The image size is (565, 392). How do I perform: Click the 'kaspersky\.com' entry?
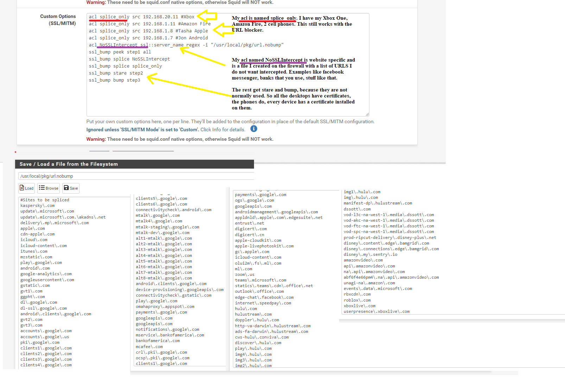(38, 206)
